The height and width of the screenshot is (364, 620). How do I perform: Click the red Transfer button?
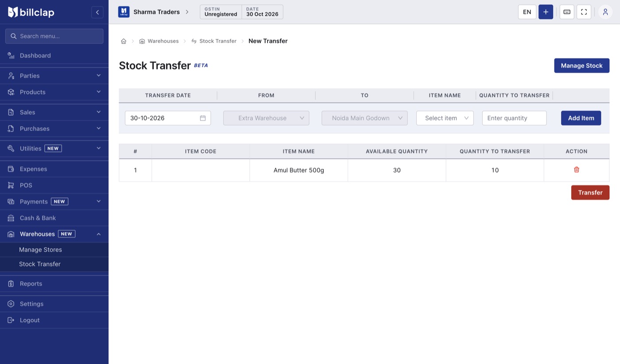[x=590, y=192]
